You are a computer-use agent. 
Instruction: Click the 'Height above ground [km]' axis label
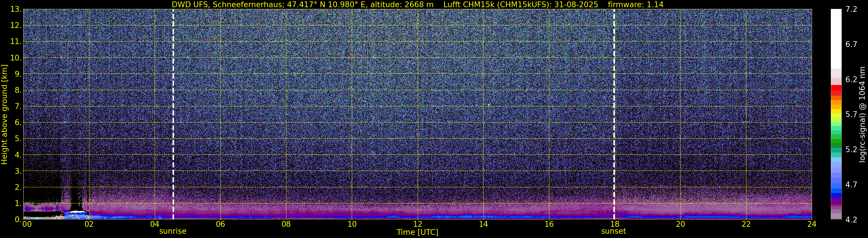pos(4,114)
